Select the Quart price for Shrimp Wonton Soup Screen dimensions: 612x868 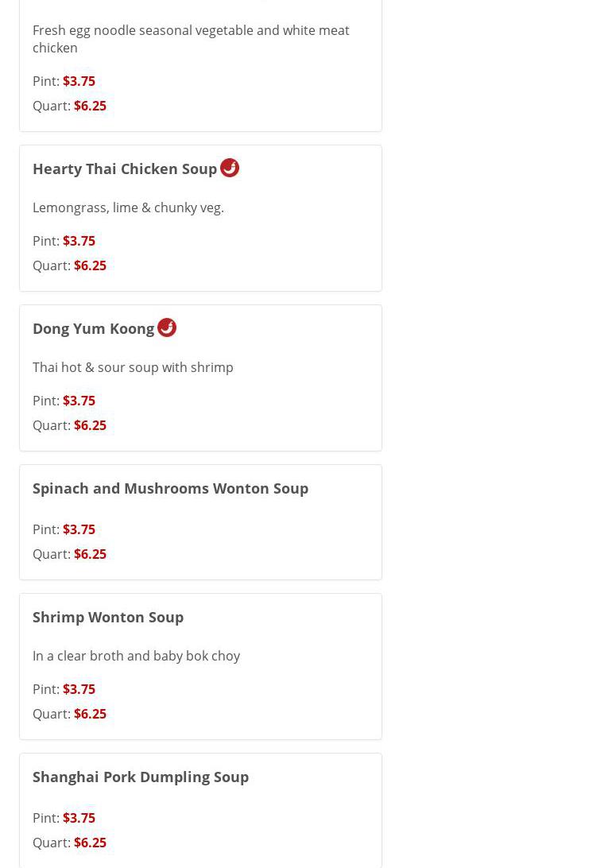90,714
